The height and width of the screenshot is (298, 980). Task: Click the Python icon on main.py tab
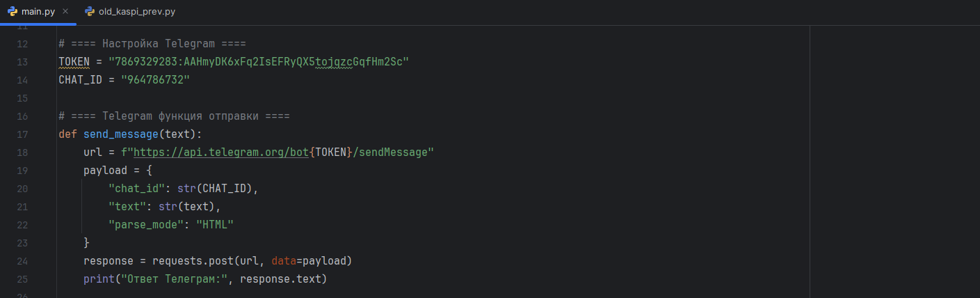click(13, 12)
